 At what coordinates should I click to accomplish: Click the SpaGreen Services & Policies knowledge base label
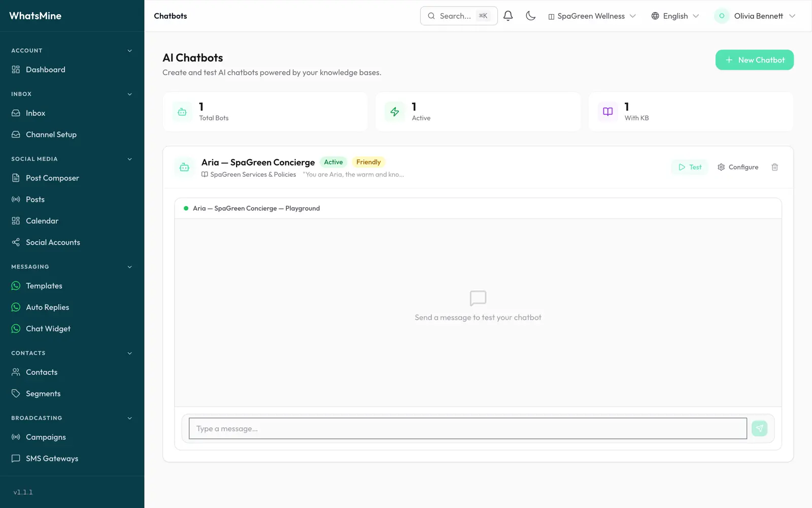pos(249,175)
